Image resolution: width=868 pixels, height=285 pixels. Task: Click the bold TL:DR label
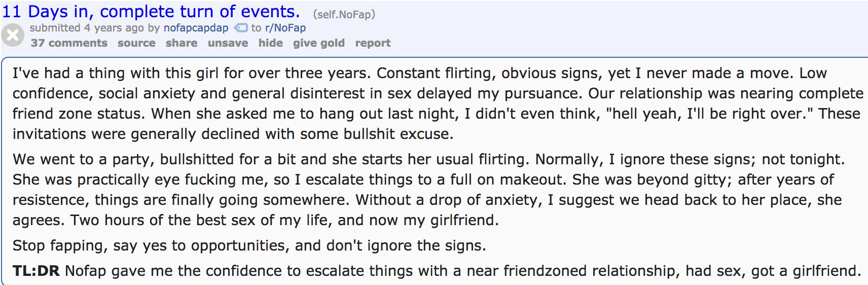[x=36, y=271]
